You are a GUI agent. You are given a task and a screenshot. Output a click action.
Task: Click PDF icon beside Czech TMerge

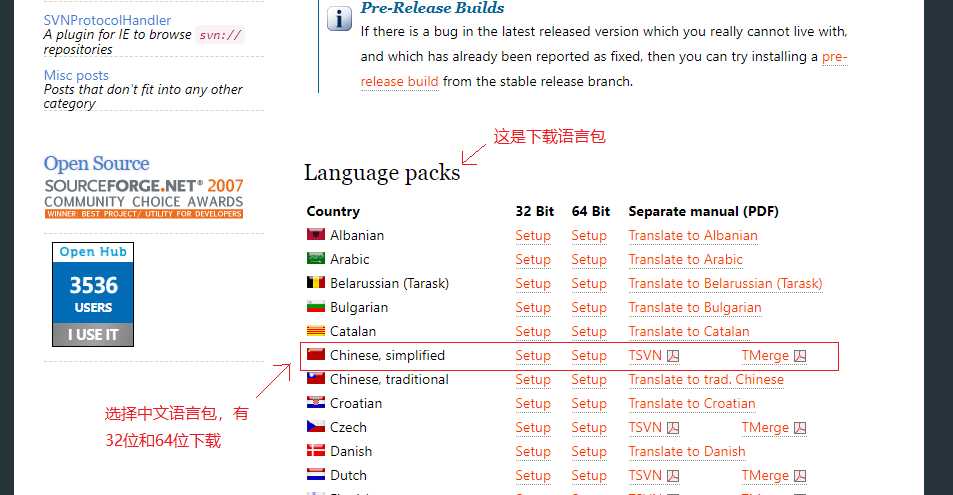[800, 428]
